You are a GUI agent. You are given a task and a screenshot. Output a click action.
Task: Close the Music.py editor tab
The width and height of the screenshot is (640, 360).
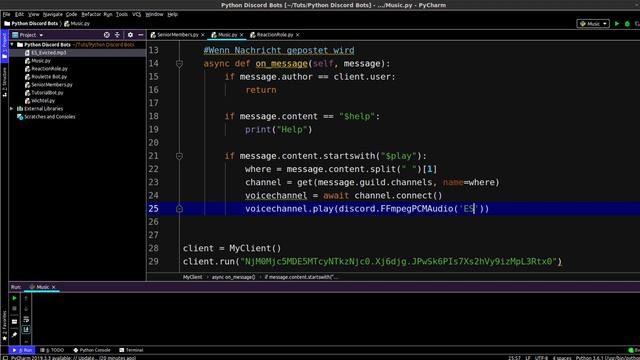pos(241,35)
